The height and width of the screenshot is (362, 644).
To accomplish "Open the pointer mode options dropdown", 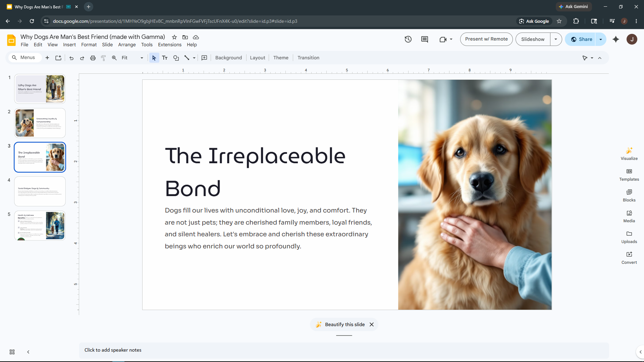I will 592,58.
